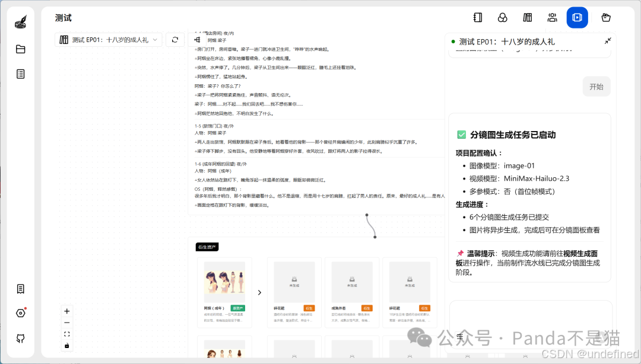Click the 温馨提示 pushpin note

528,263
